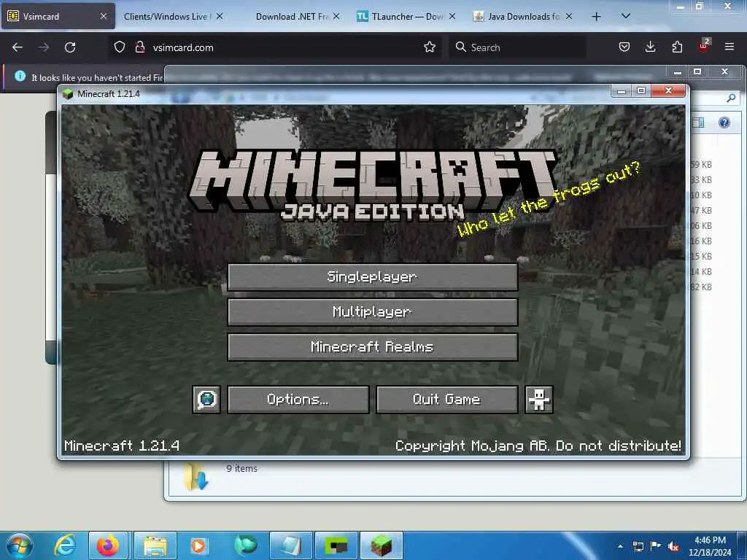Open the Firefox hamburger menu
747x560 pixels.
729,47
